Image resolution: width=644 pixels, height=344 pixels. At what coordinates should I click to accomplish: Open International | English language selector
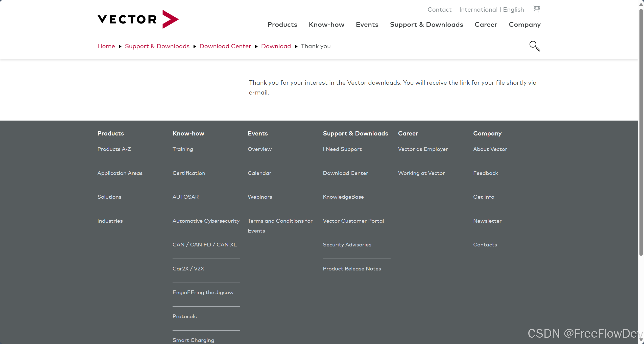tap(491, 10)
